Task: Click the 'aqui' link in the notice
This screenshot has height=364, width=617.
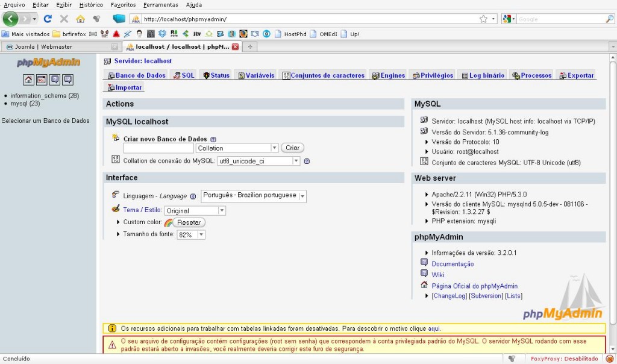Action: click(434, 328)
